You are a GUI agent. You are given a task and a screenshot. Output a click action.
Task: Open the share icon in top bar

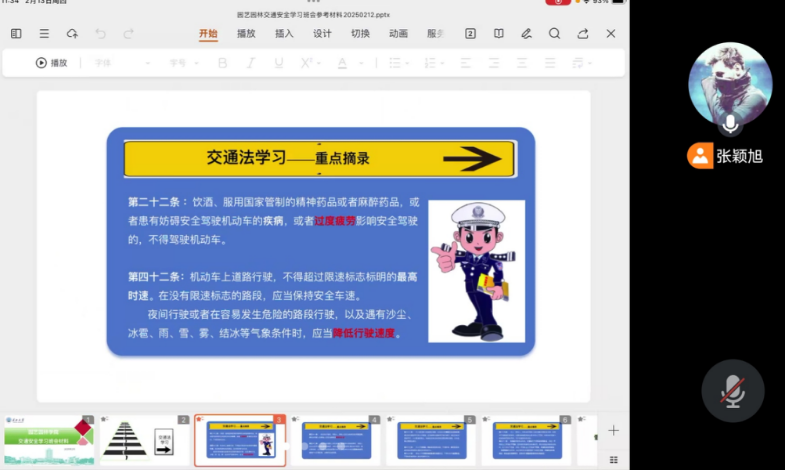tap(582, 33)
